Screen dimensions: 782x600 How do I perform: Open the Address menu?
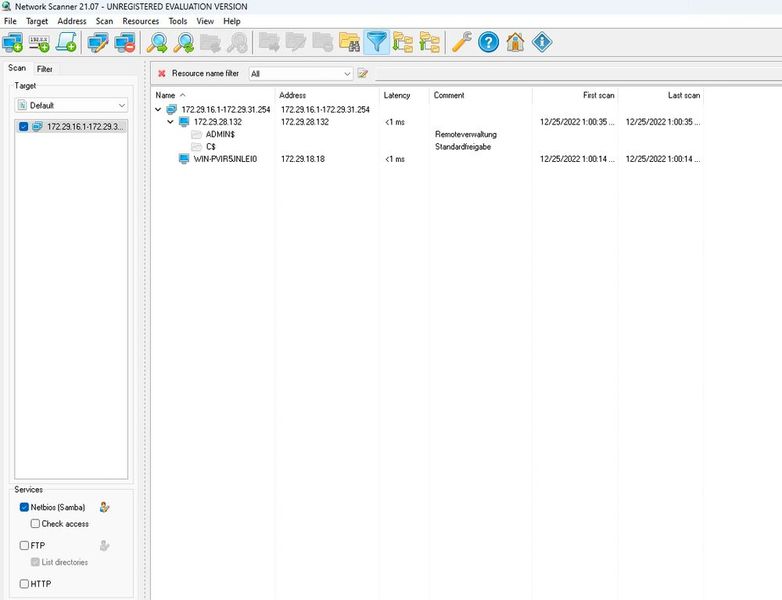point(72,21)
